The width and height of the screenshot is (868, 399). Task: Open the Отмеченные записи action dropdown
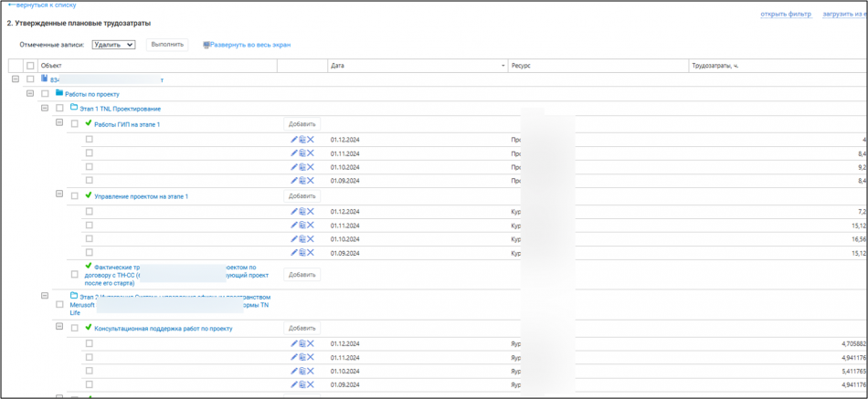click(x=113, y=45)
